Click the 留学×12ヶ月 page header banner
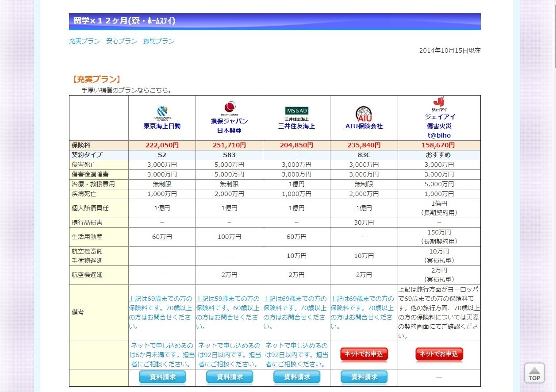The image size is (556, 392). point(275,21)
